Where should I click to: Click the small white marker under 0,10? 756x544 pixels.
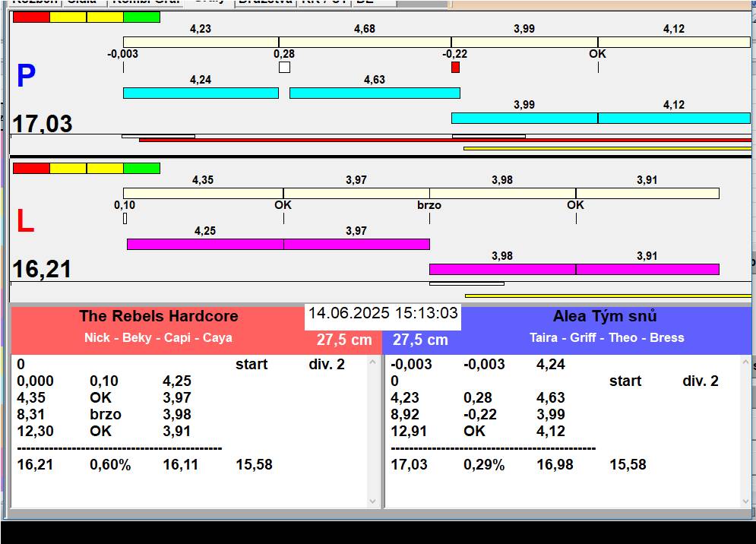[125, 219]
